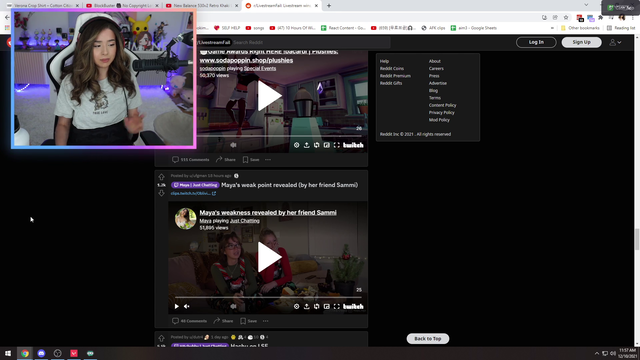Open user account dropdown menu

coord(615,42)
